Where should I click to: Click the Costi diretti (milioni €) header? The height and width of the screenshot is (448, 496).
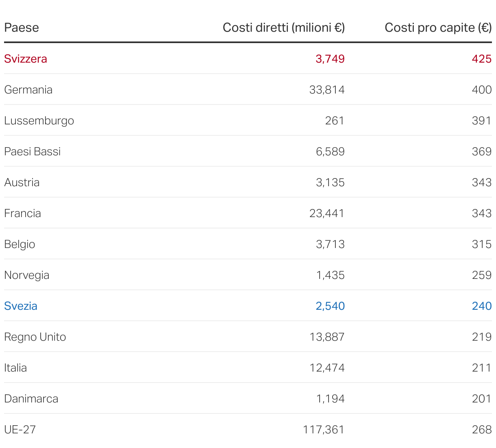pos(283,28)
